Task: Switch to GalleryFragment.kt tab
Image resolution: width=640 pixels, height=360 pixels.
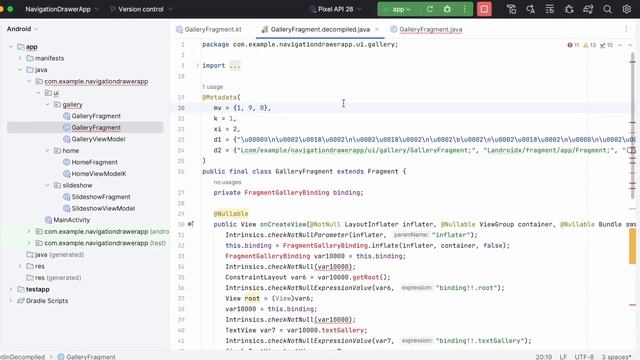Action: tap(209, 29)
